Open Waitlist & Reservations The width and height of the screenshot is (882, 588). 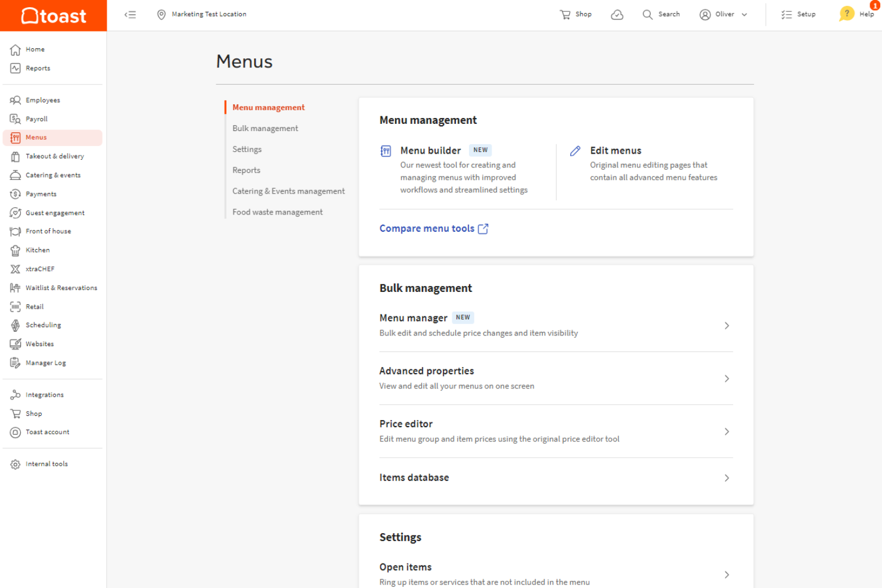pyautogui.click(x=61, y=287)
